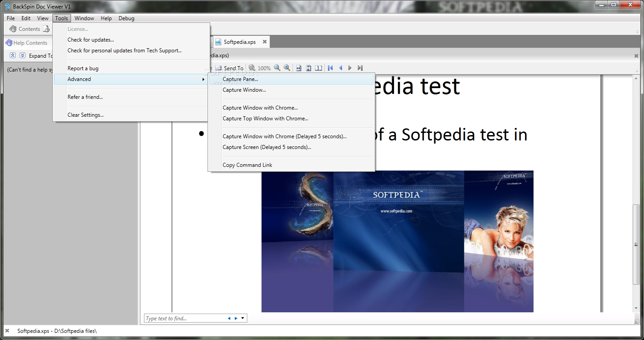644x340 pixels.
Task: Click the fit page height icon
Action: [309, 68]
